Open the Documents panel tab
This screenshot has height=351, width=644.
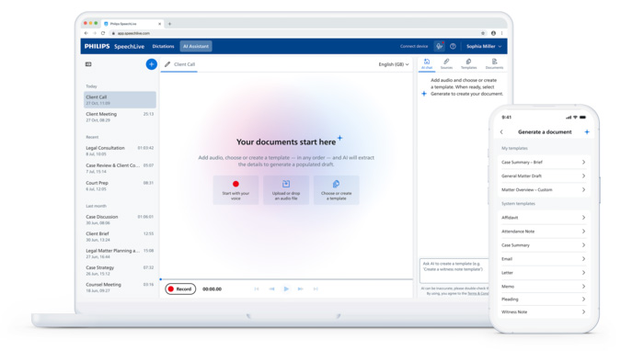tap(494, 63)
